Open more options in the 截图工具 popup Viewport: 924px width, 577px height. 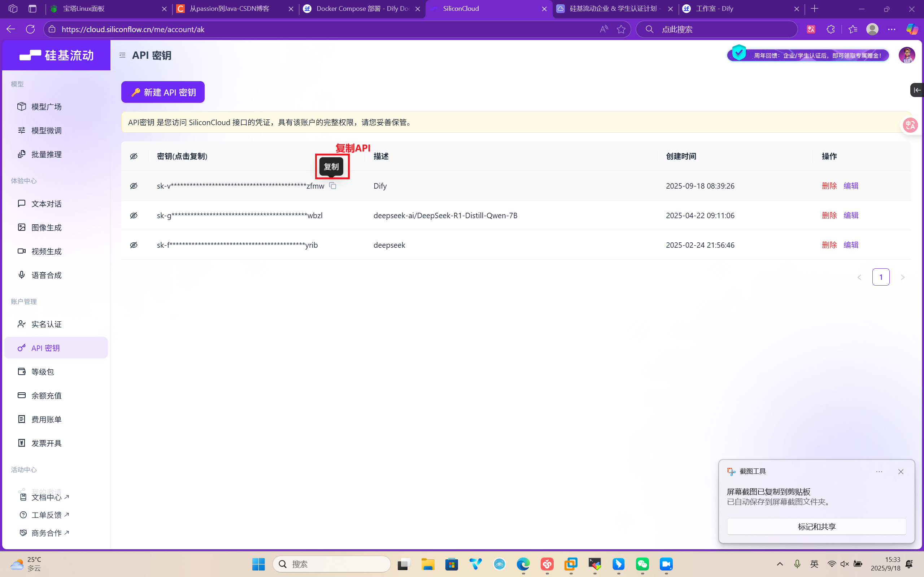click(879, 471)
